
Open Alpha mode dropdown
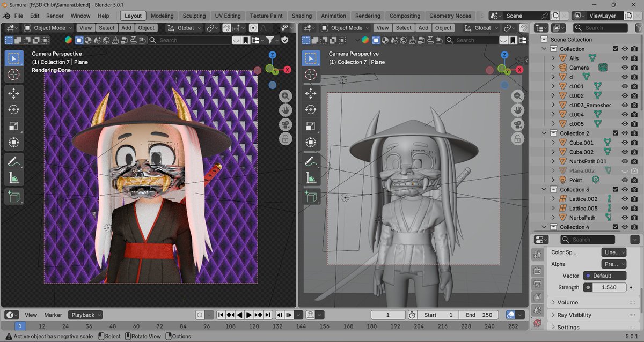[x=613, y=264]
